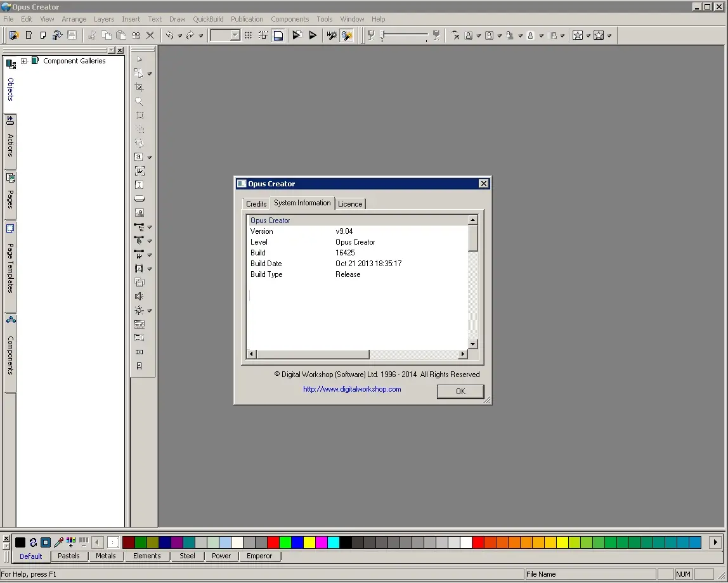Open the digitalworkshop.com link
The image size is (728, 583).
(352, 389)
